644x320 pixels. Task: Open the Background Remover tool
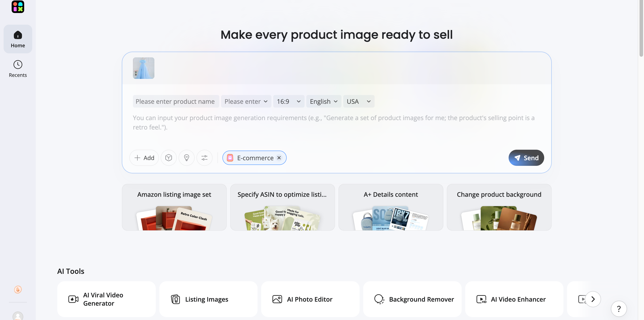(x=412, y=299)
